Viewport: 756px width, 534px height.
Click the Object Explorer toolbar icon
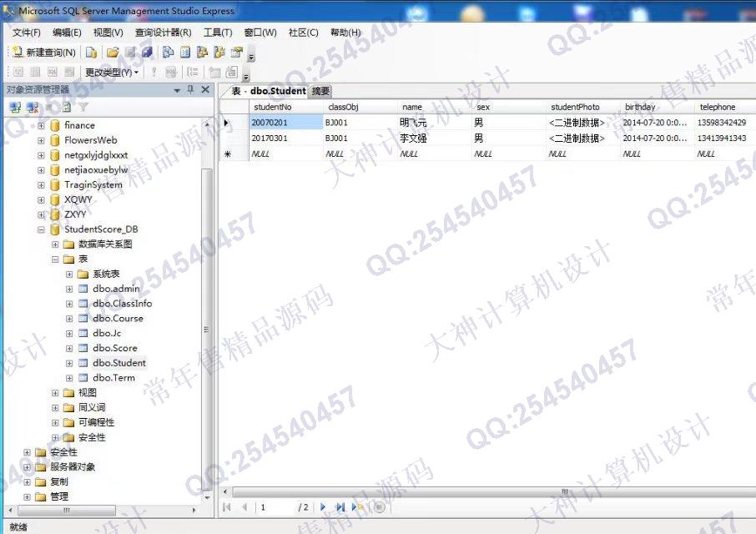point(203,52)
